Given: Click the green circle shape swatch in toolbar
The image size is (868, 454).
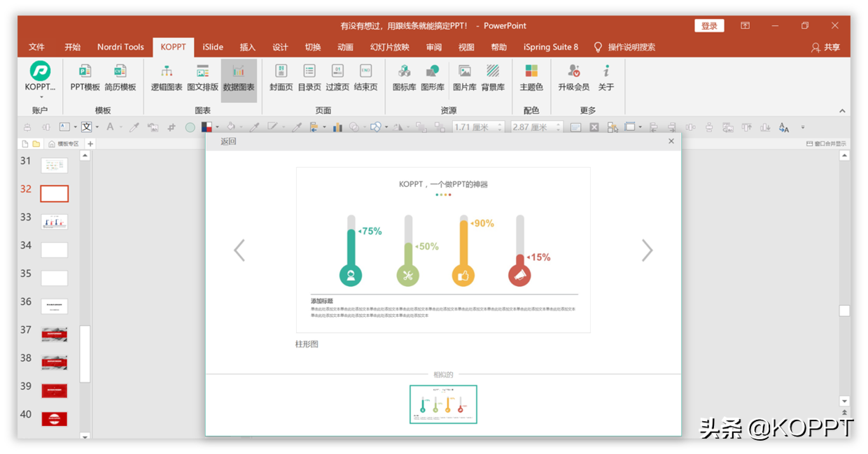Looking at the screenshot, I should coord(190,127).
